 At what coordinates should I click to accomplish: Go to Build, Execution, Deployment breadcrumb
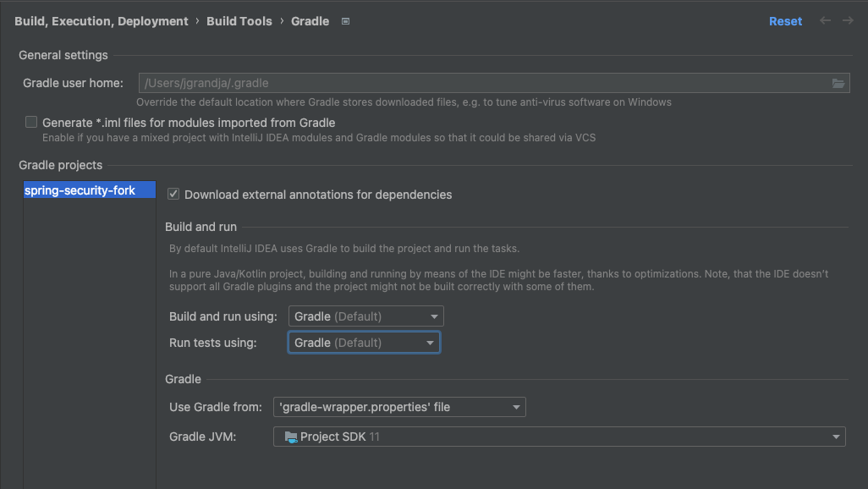(102, 21)
